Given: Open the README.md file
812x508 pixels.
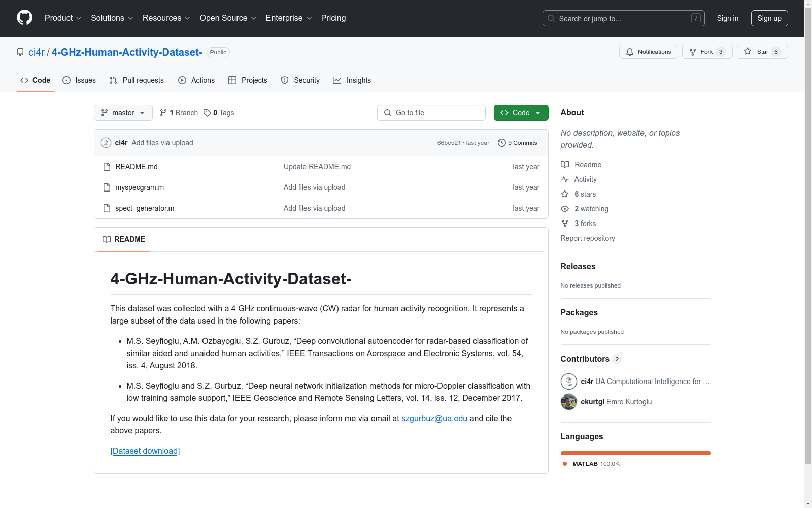Looking at the screenshot, I should (x=137, y=167).
